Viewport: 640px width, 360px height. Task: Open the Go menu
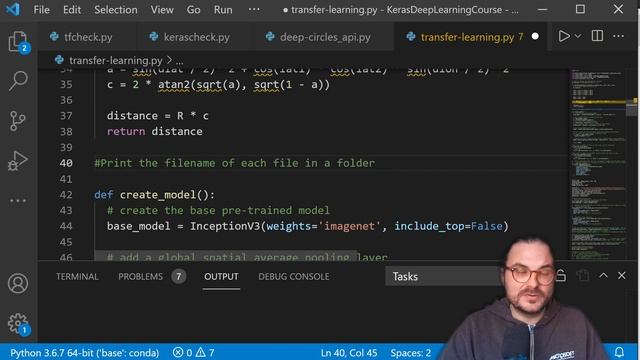(193, 9)
